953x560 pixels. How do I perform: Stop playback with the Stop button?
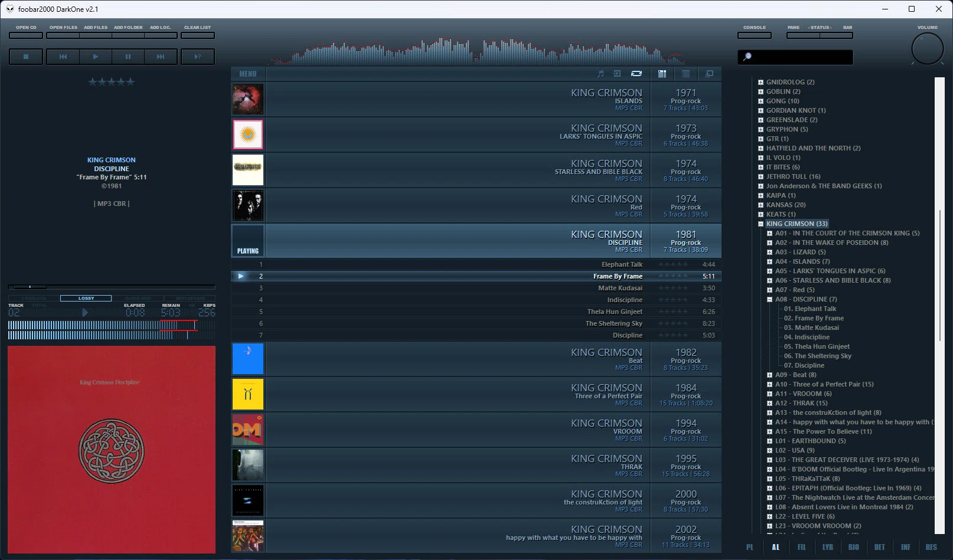point(26,57)
